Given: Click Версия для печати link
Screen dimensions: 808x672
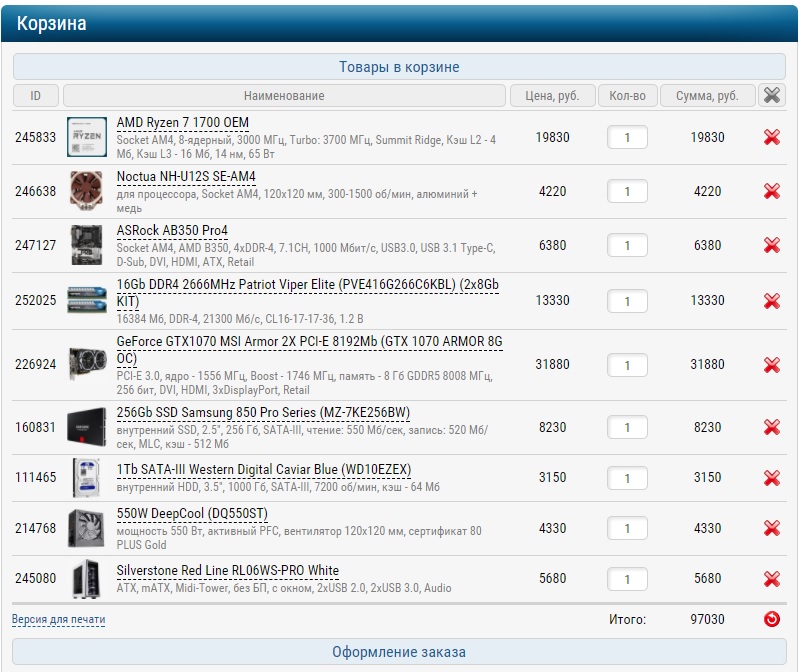Looking at the screenshot, I should pyautogui.click(x=58, y=619).
